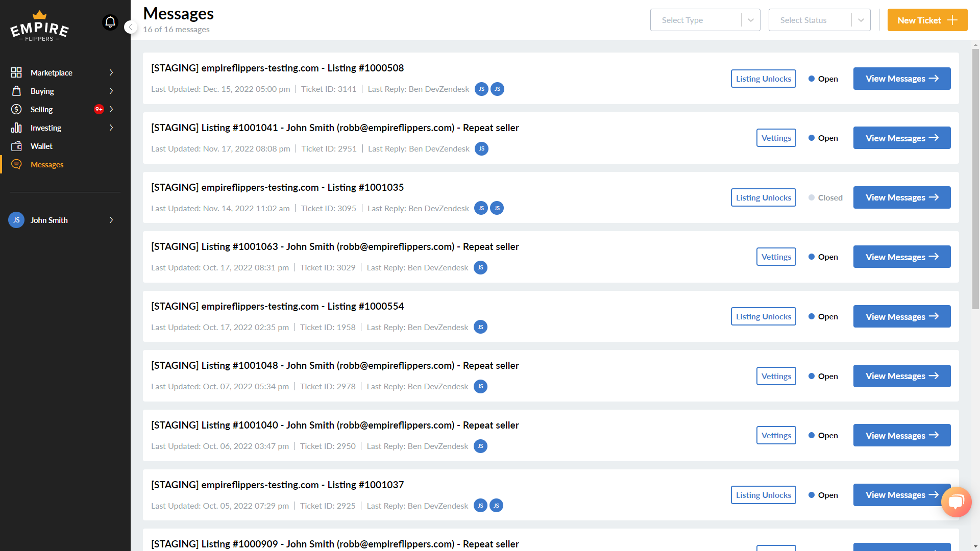980x551 pixels.
Task: Click the Closed status on Listing #1001035
Action: coord(825,197)
